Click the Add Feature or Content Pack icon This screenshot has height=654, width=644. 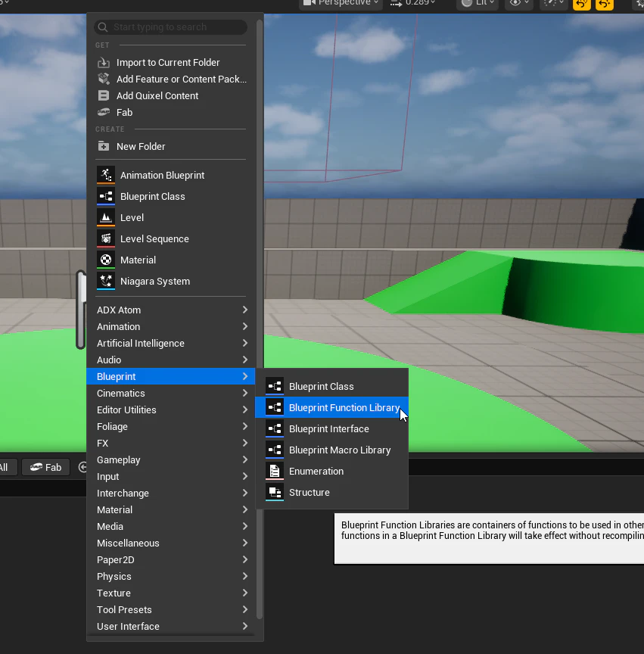[104, 79]
